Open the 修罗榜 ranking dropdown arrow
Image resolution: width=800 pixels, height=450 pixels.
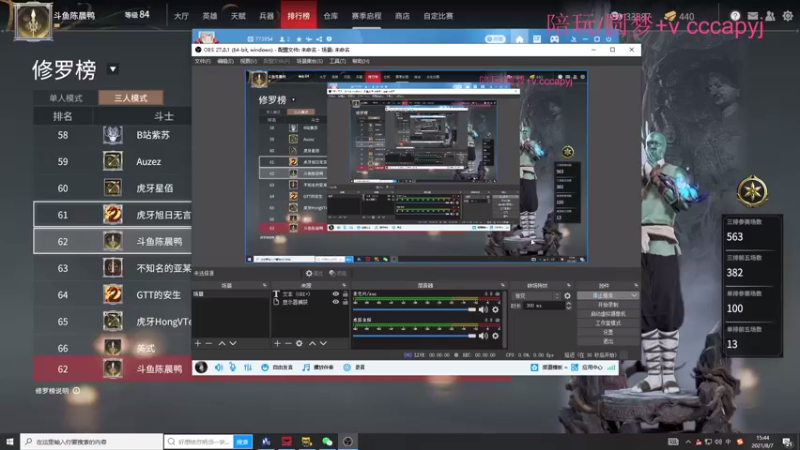[x=113, y=69]
